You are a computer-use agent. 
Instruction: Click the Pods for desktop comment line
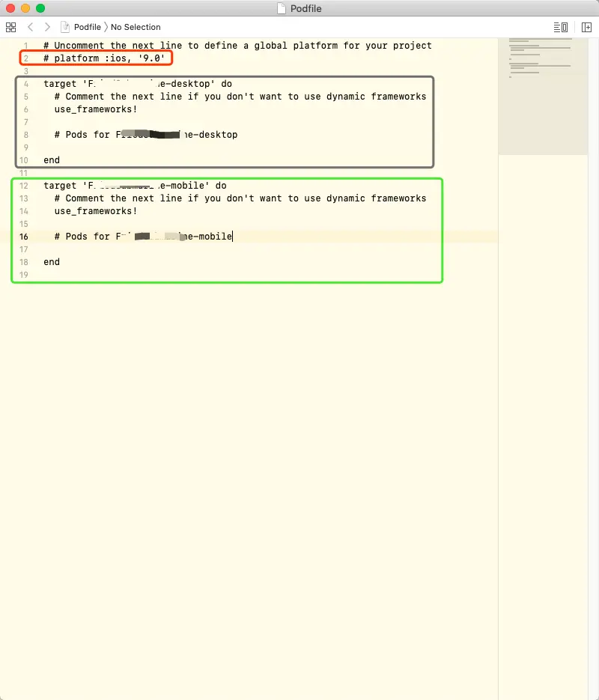146,134
